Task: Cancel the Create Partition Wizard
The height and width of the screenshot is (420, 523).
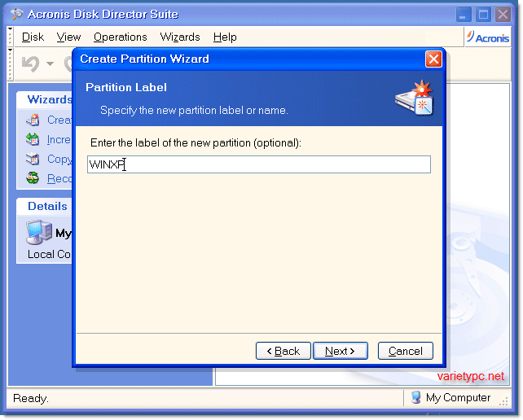Action: pos(406,351)
